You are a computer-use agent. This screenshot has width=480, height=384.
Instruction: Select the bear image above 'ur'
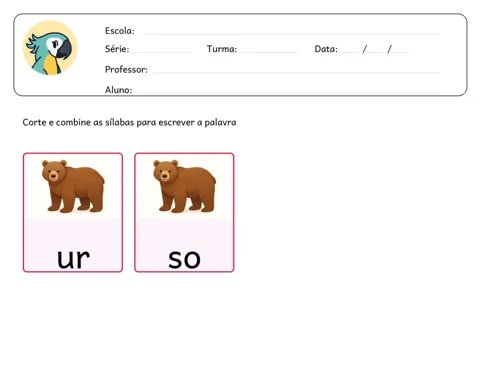(x=73, y=186)
